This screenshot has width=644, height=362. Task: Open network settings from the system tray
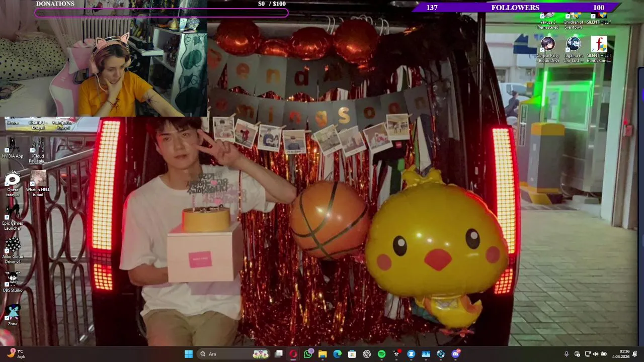[x=587, y=354]
